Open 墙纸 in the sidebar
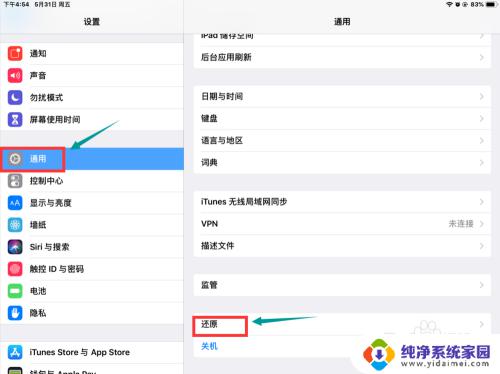This screenshot has width=500, height=374. pyautogui.click(x=92, y=225)
